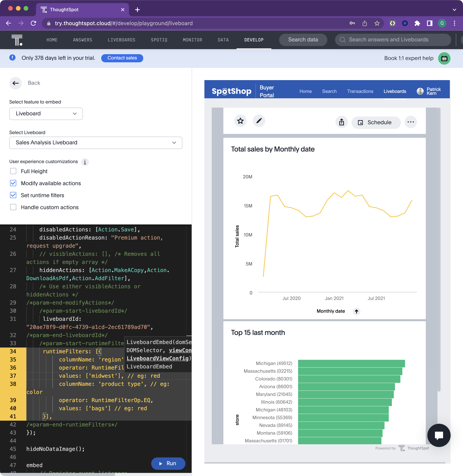Click Book 1:1 expert help link
The width and height of the screenshot is (463, 476).
tap(409, 58)
